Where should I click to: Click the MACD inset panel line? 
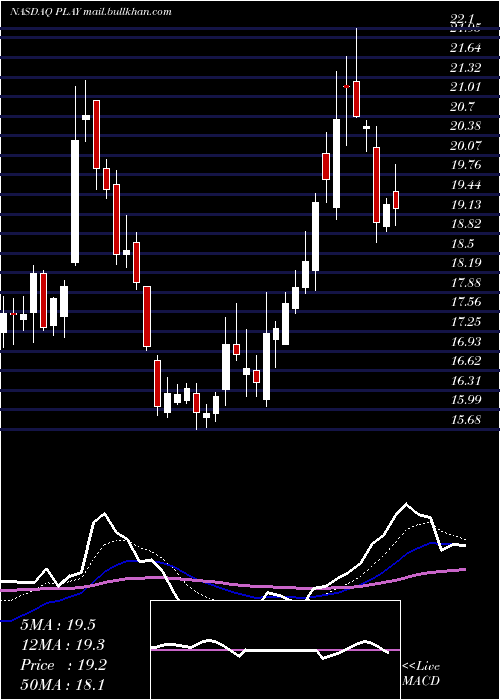270,650
